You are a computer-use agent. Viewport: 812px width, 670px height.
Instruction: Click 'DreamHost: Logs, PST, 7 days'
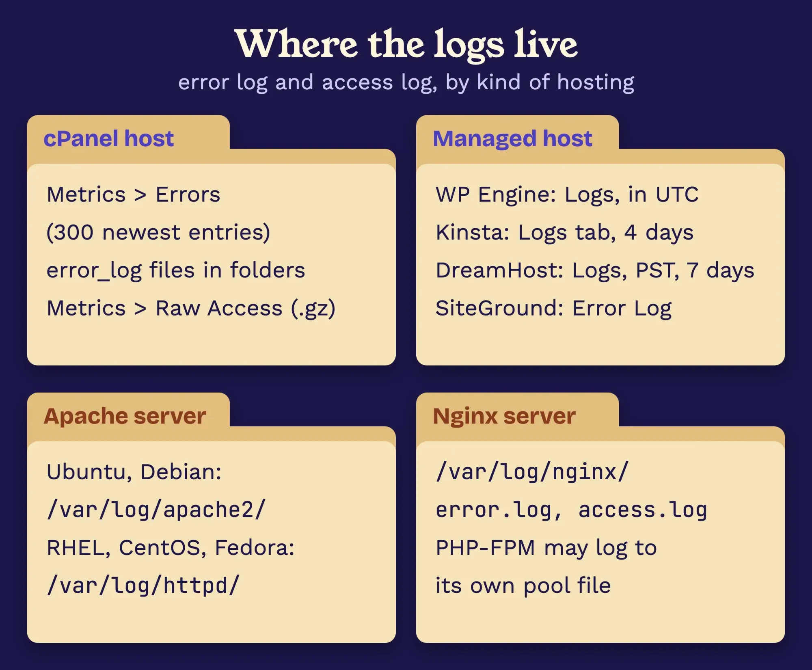point(595,271)
